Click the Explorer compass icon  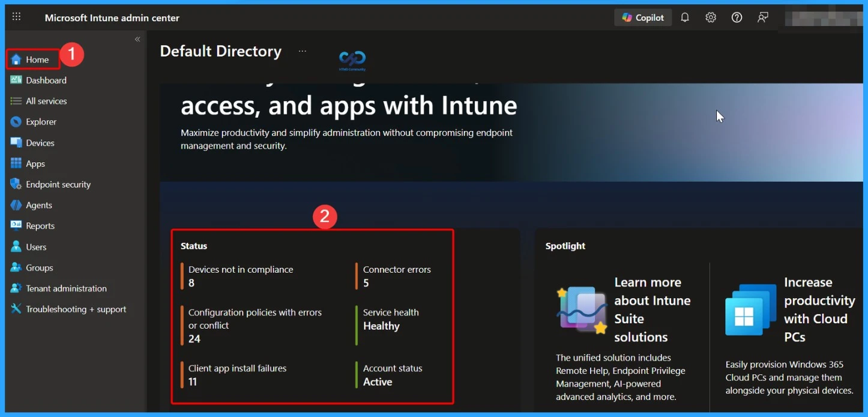pos(16,122)
